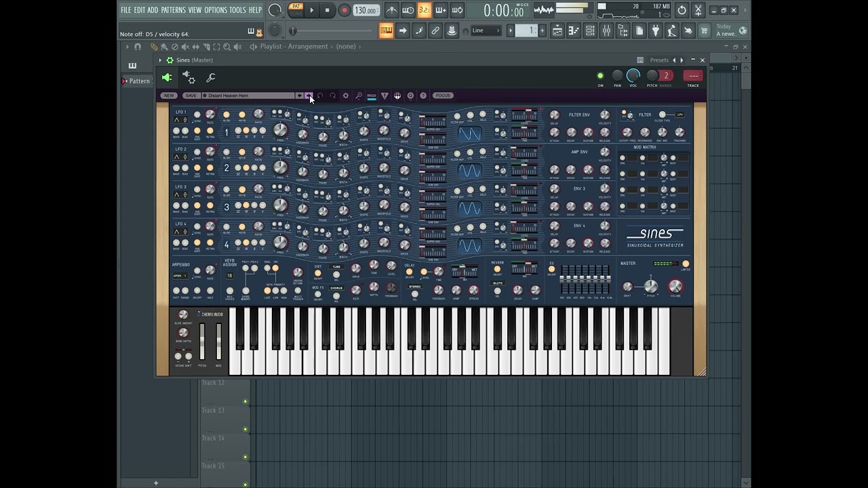Toggle Track 13 mute dot
This screenshot has width=868, height=488.
coord(245,429)
